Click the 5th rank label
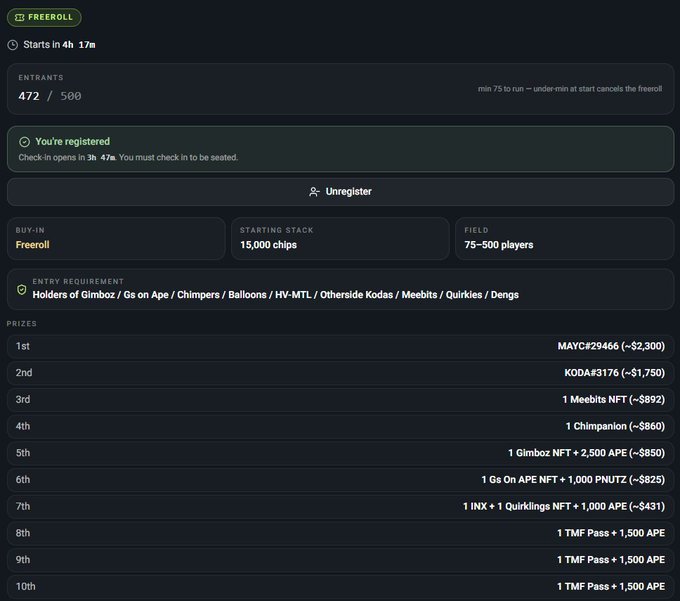The image size is (680, 601). pyautogui.click(x=23, y=453)
